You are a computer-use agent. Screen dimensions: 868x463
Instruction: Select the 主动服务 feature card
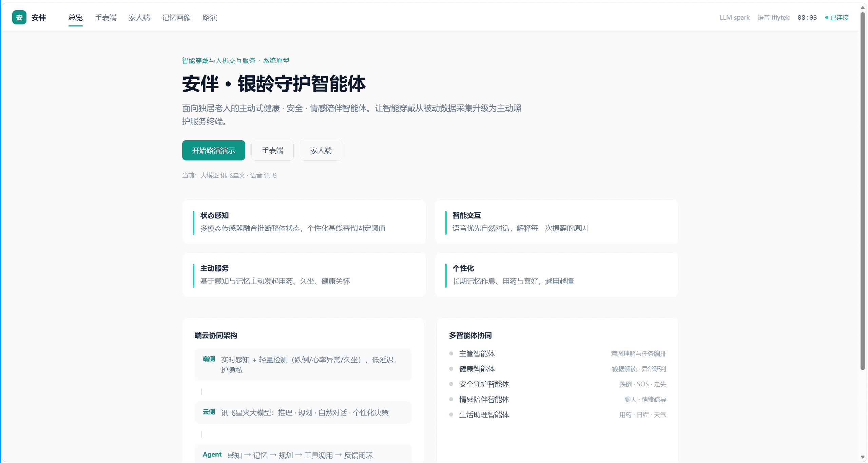[304, 275]
